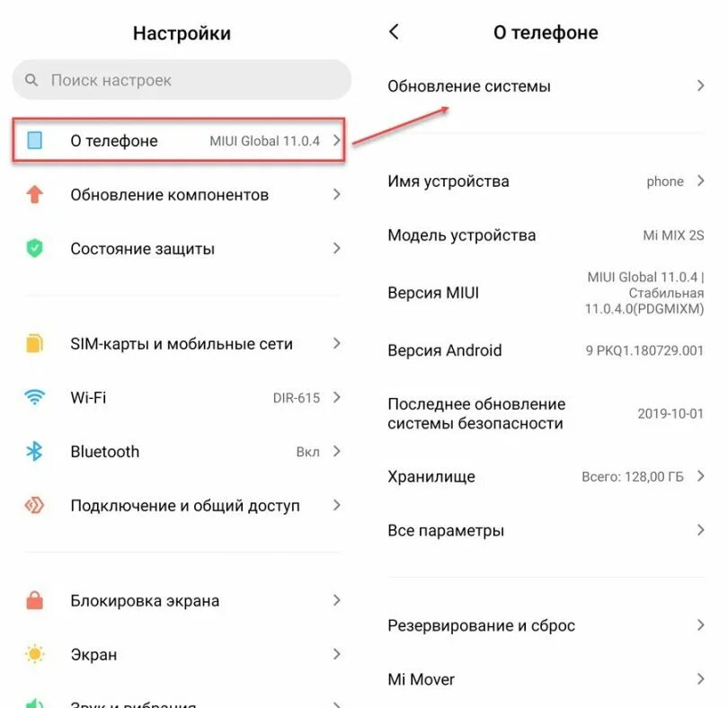The width and height of the screenshot is (728, 708).
Task: Tap the orange connection sharing icon
Action: click(35, 505)
